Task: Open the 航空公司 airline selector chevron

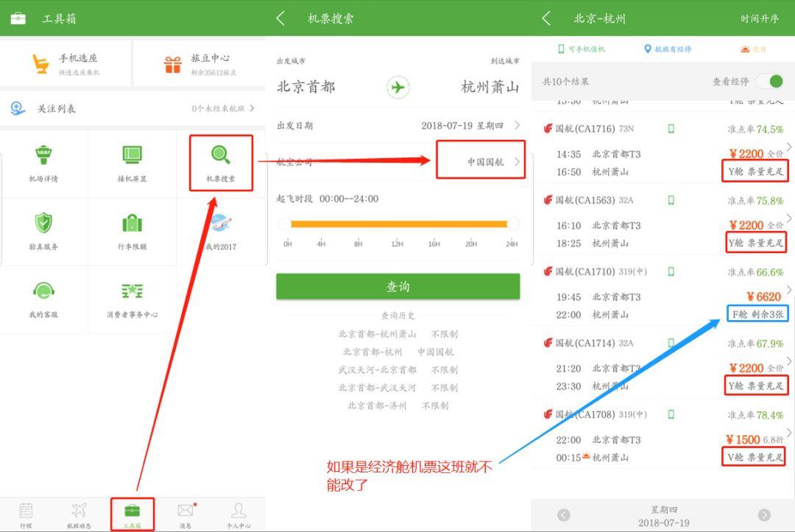Action: coord(517,162)
